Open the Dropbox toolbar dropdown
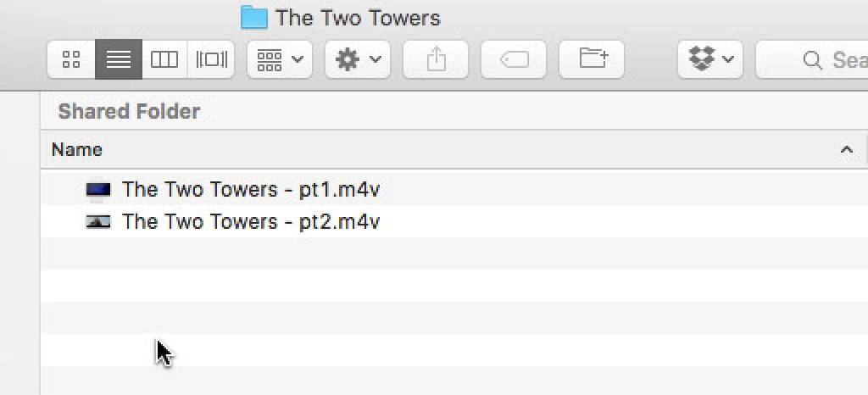Image resolution: width=868 pixels, height=395 pixels. point(710,59)
